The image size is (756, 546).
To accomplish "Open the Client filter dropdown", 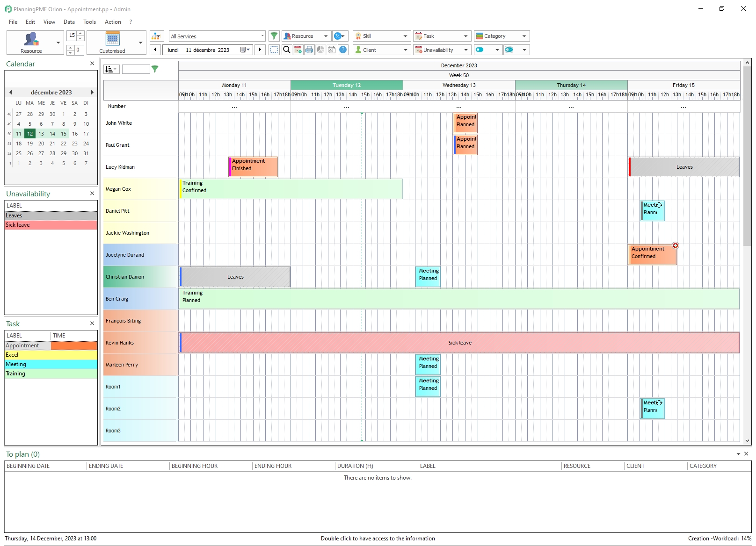I will (x=405, y=50).
